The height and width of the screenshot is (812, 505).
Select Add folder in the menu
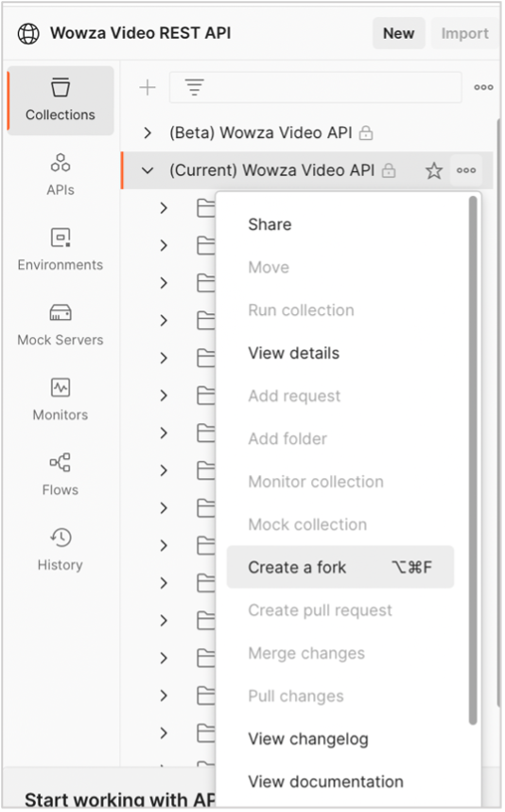(x=287, y=439)
